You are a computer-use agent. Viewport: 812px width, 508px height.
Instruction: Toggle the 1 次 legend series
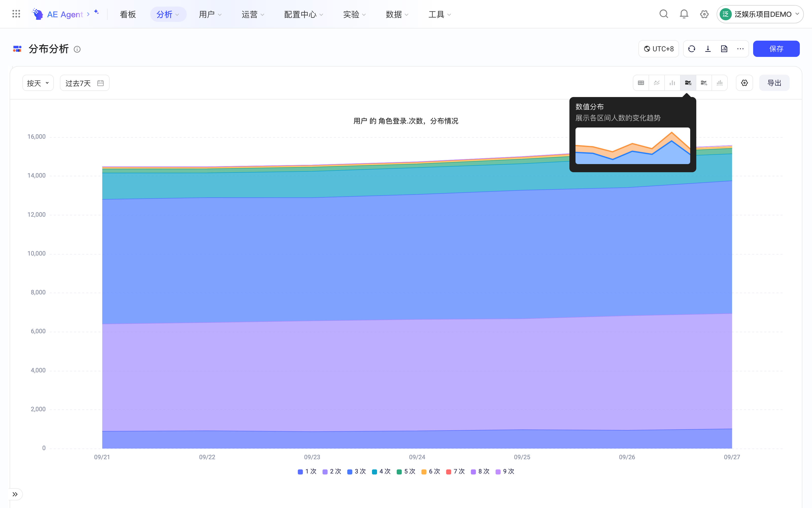coord(307,471)
